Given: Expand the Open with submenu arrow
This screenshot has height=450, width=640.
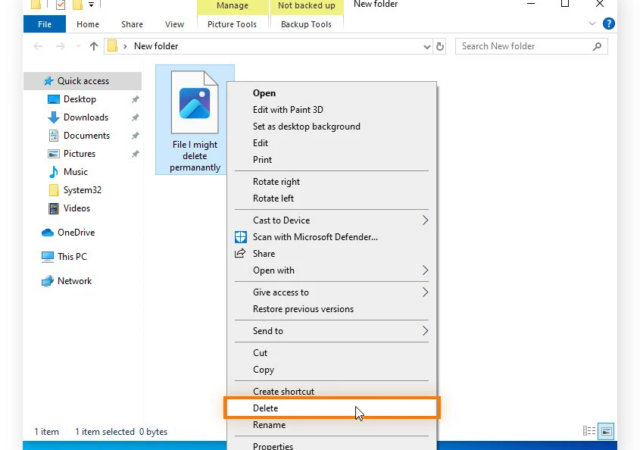Looking at the screenshot, I should pyautogui.click(x=425, y=270).
